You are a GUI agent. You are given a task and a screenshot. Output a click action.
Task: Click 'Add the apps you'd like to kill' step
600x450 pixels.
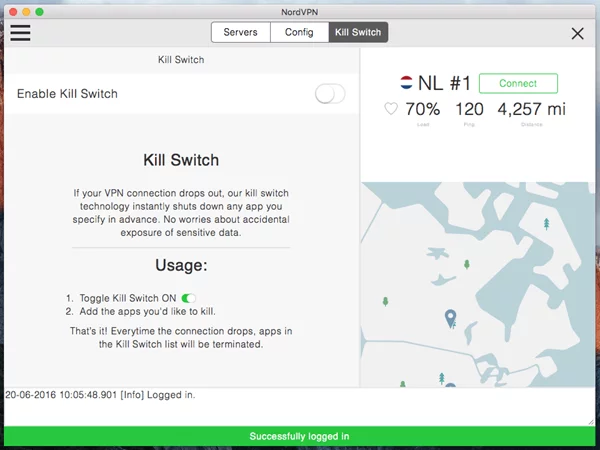point(147,311)
